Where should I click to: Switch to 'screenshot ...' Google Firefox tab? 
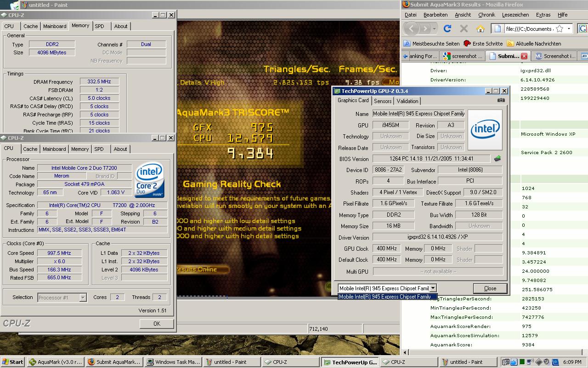pyautogui.click(x=463, y=56)
